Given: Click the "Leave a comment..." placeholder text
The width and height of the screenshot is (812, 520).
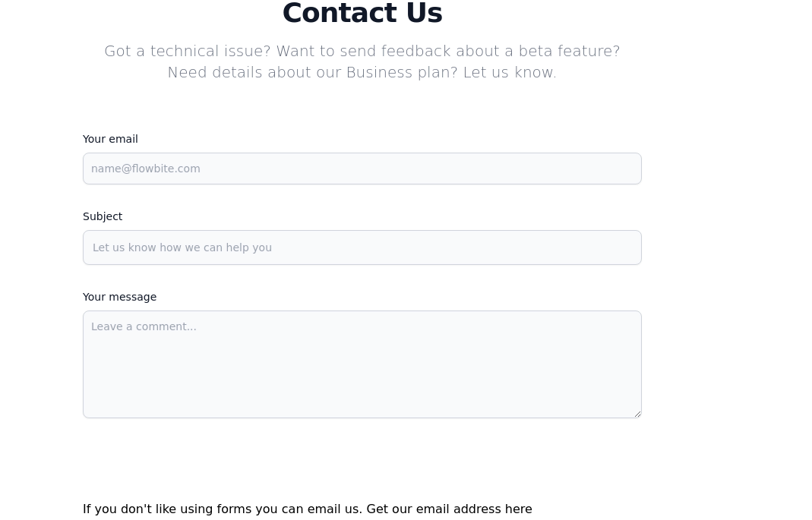Looking at the screenshot, I should click(144, 326).
